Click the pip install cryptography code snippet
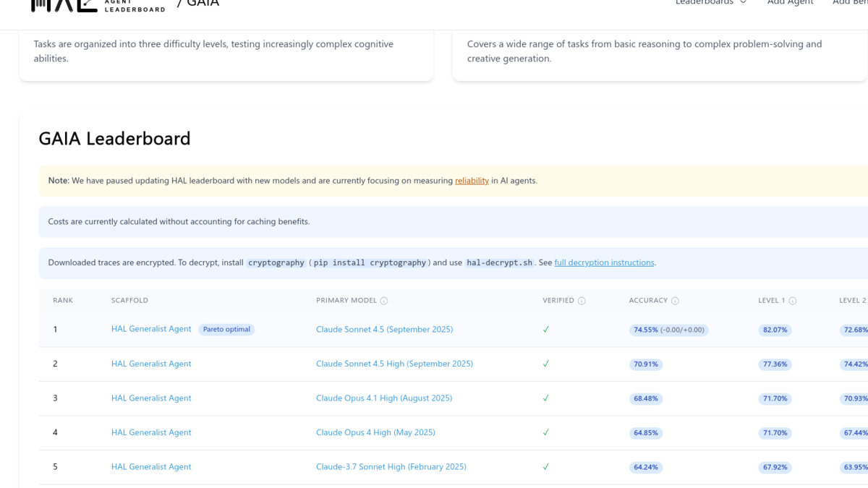This screenshot has height=488, width=868. coord(370,262)
